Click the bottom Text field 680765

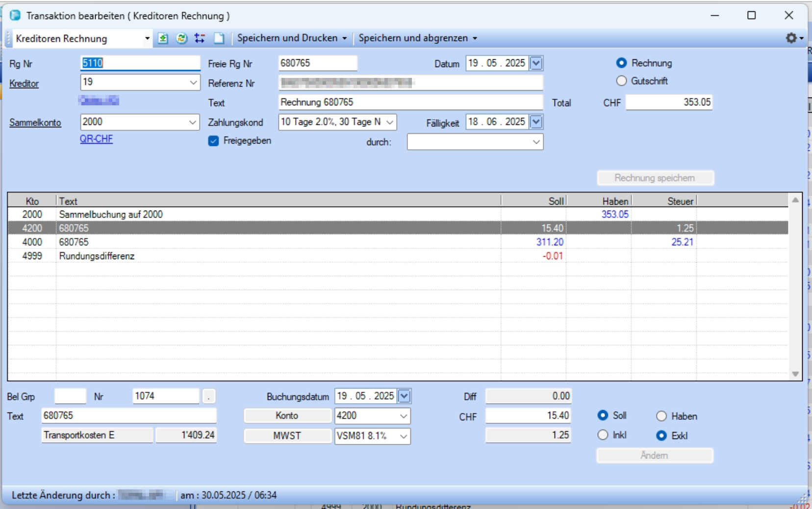(x=129, y=415)
